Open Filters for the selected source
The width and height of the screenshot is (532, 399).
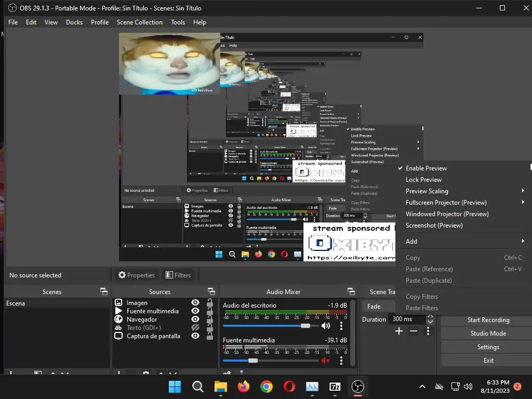tap(179, 275)
